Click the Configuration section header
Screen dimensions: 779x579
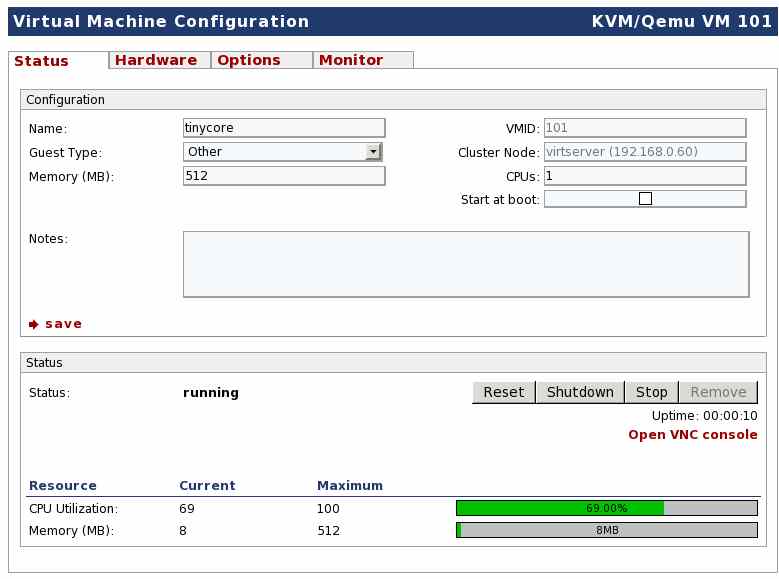tap(393, 99)
